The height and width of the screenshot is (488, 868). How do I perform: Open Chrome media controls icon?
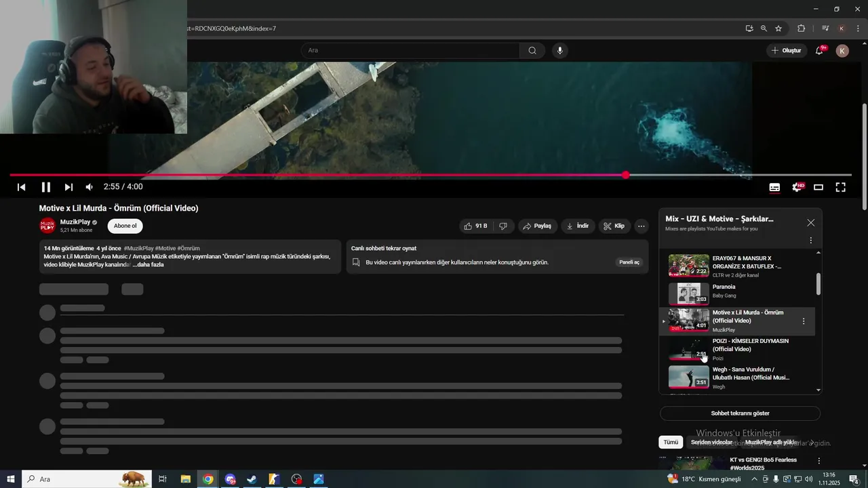825,28
